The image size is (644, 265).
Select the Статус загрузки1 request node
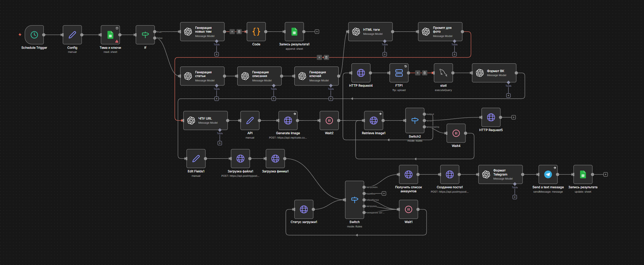click(304, 209)
